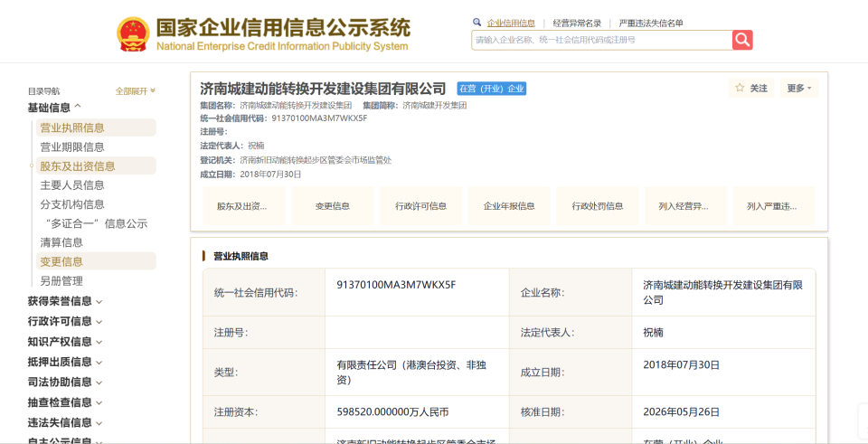Screen dimensions: 868x444
Task: Click the 列入严重违... shortcut card
Action: click(x=774, y=206)
